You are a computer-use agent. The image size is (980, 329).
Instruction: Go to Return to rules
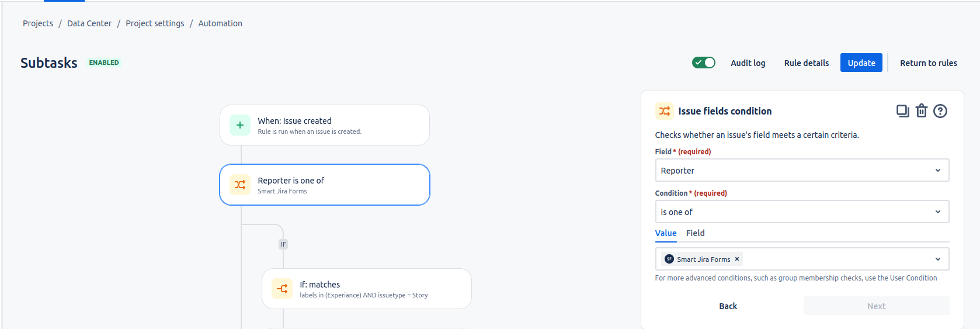pyautogui.click(x=928, y=63)
